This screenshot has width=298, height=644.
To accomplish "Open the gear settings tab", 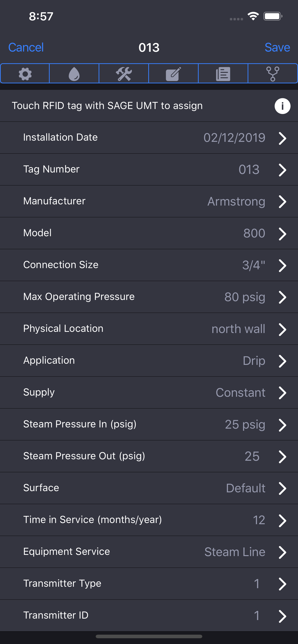I will pos(25,74).
